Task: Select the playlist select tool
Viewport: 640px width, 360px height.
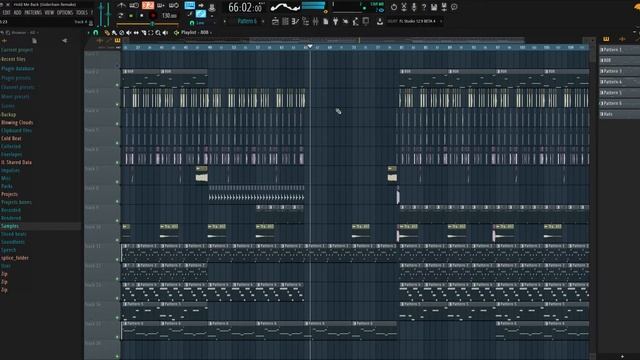Action: (x=151, y=33)
